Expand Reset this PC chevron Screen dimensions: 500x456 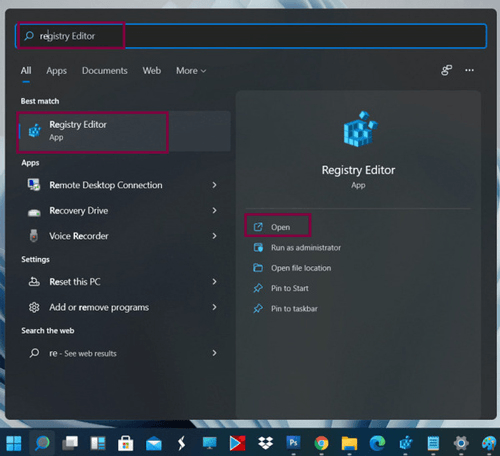[x=214, y=282]
